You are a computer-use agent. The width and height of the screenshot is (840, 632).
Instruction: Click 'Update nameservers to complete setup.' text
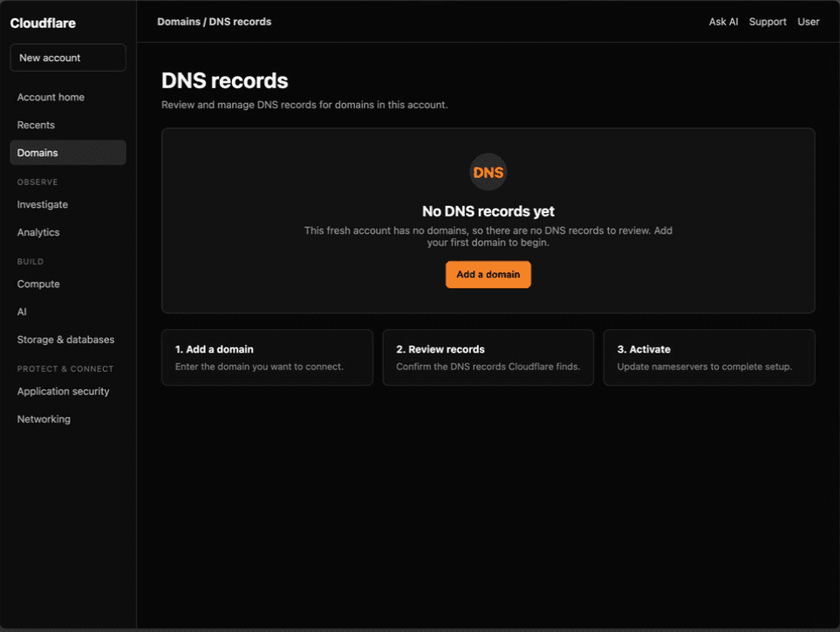(x=704, y=367)
